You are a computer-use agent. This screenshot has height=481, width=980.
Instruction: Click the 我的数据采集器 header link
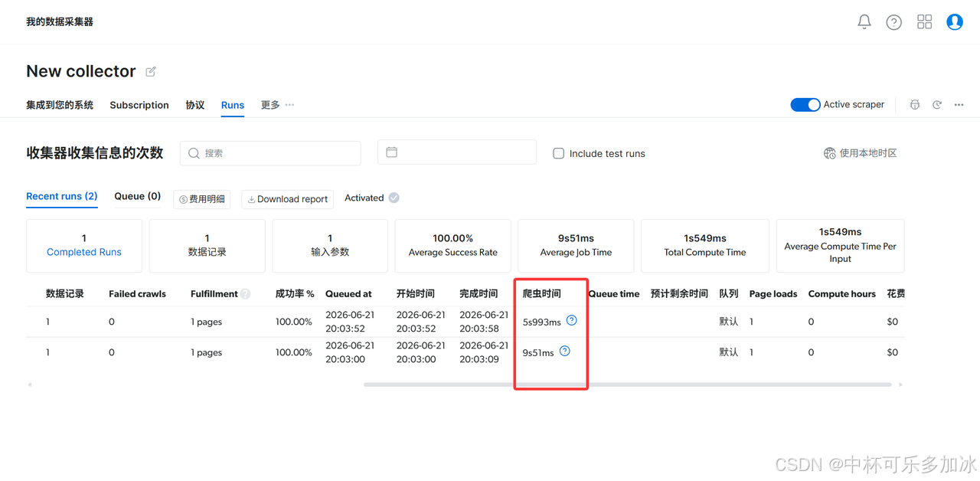(x=60, y=22)
